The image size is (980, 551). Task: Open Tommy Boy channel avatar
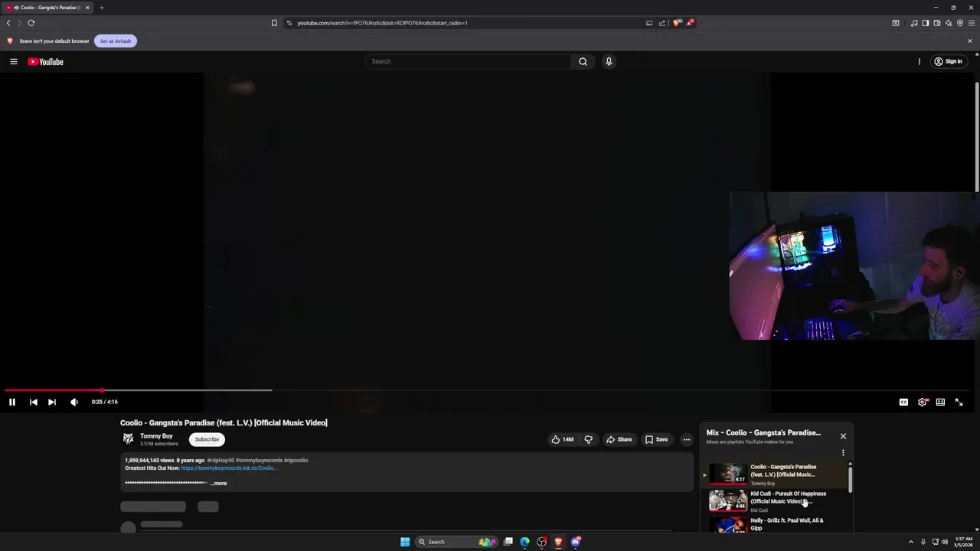128,439
